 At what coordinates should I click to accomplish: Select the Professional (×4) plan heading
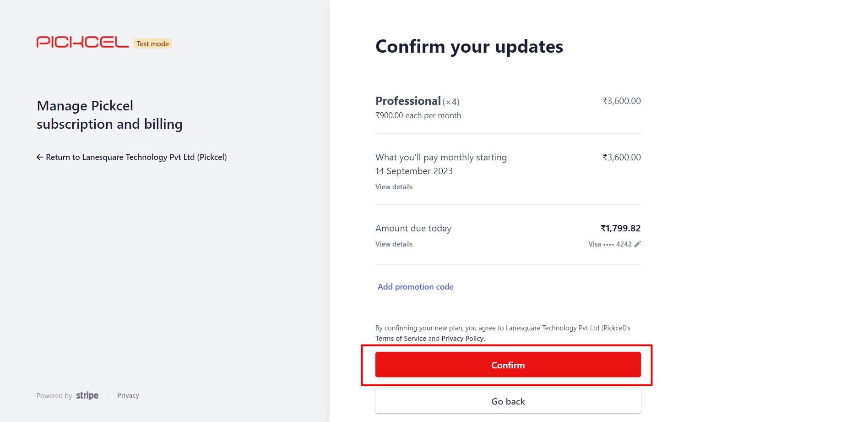pyautogui.click(x=418, y=101)
